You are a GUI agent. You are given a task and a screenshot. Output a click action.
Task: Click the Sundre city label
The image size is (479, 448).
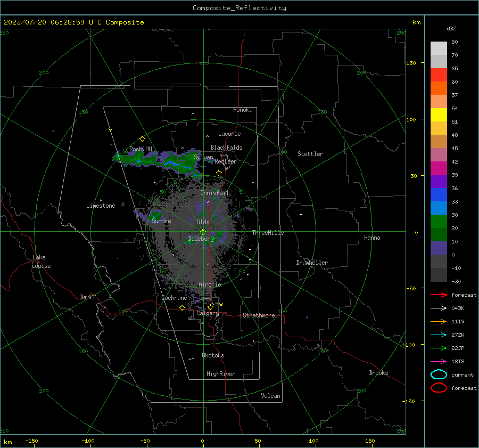161,221
